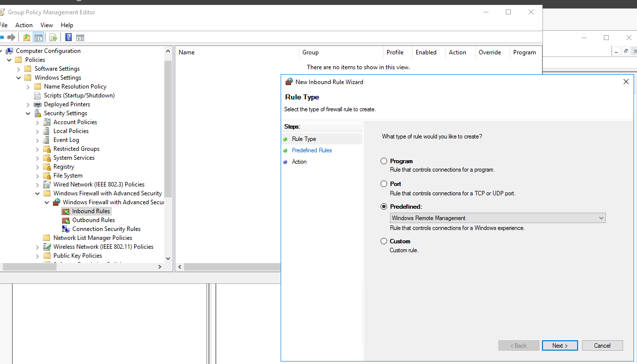Open the File menu
The image size is (637, 364).
3,25
